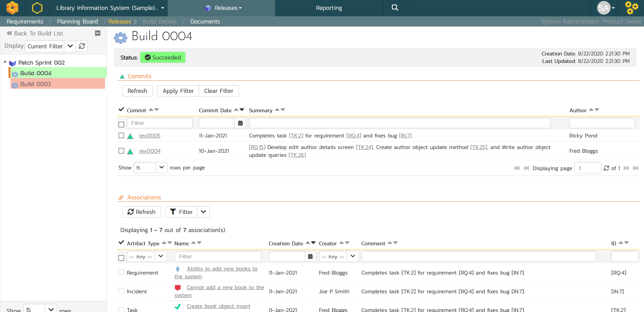Screen dimensions: 644x312
Task: Click the hexagon workspace icon in header
Action: pos(37,8)
